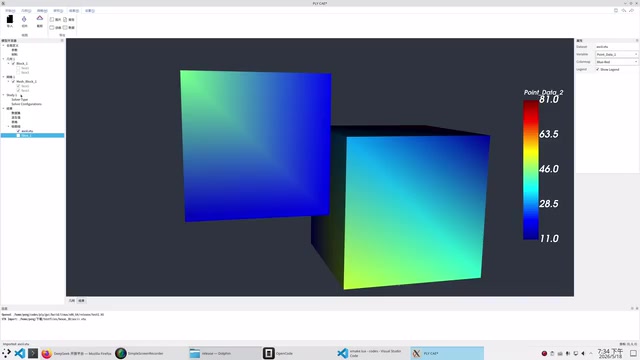Screen dimensions: 640x360
Task: Click the show desktop icon at the taskbar's end
Action: [x=633, y=353]
